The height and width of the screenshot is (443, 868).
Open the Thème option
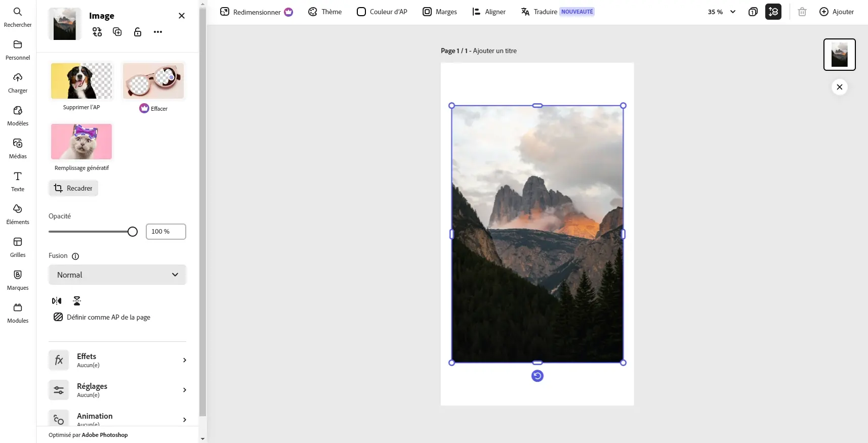(x=325, y=12)
